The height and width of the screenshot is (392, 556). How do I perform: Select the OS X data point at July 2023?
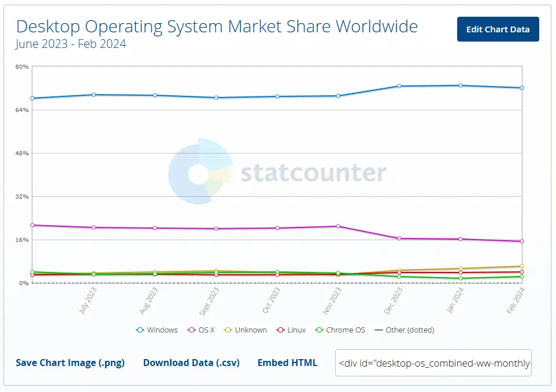point(94,227)
